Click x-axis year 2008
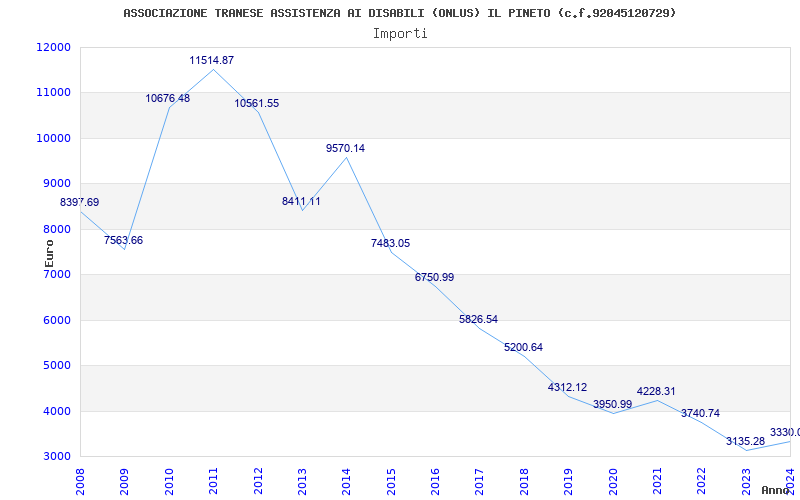The image size is (800, 500). tap(80, 481)
